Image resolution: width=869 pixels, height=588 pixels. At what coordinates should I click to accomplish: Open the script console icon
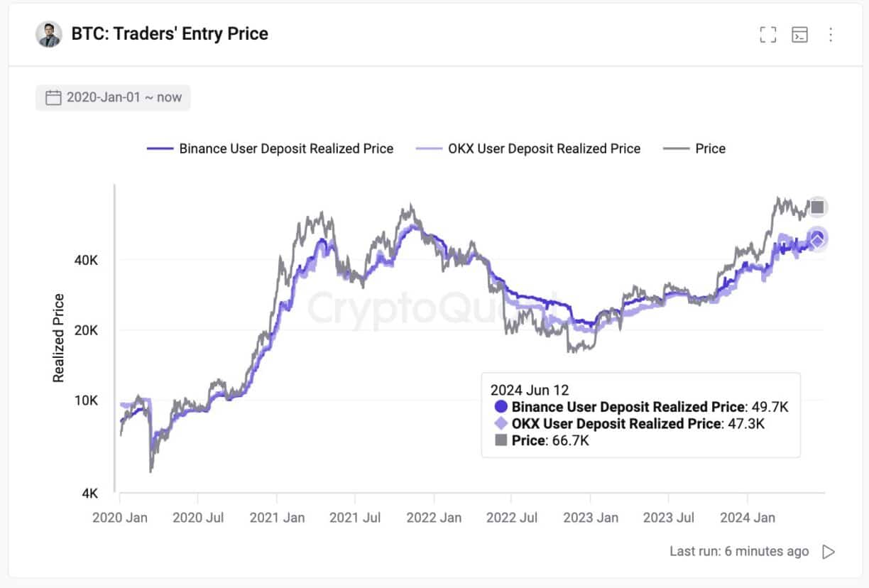point(799,34)
